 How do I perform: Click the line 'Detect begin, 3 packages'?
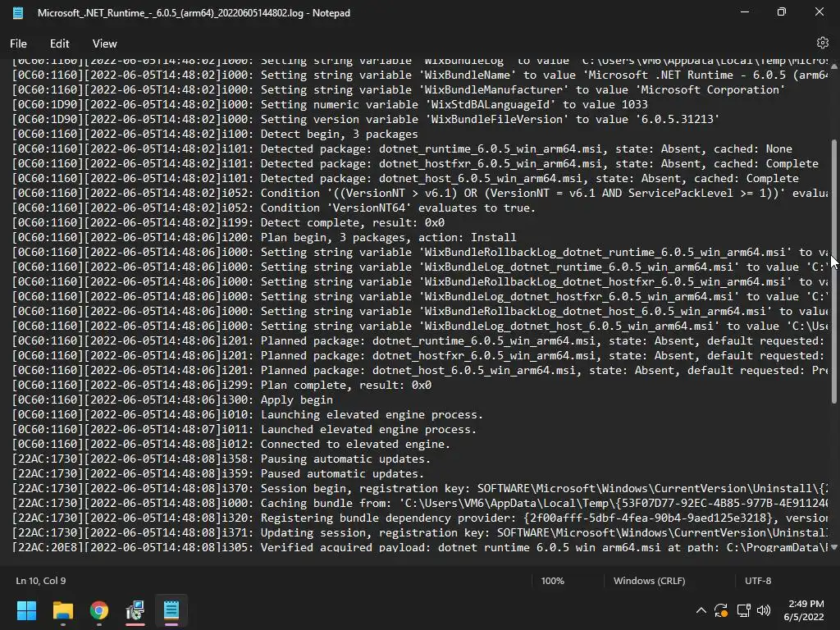(x=215, y=134)
